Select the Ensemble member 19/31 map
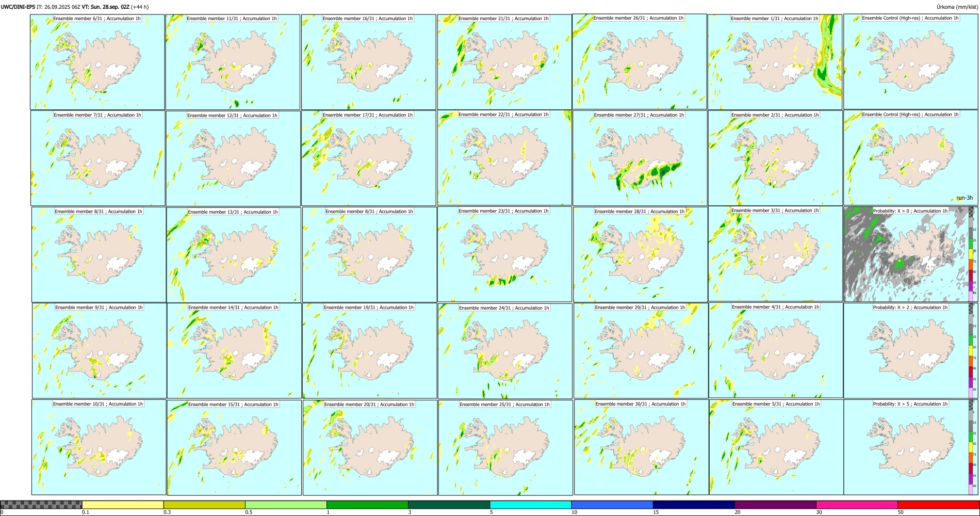The height and width of the screenshot is (516, 980). [x=369, y=351]
